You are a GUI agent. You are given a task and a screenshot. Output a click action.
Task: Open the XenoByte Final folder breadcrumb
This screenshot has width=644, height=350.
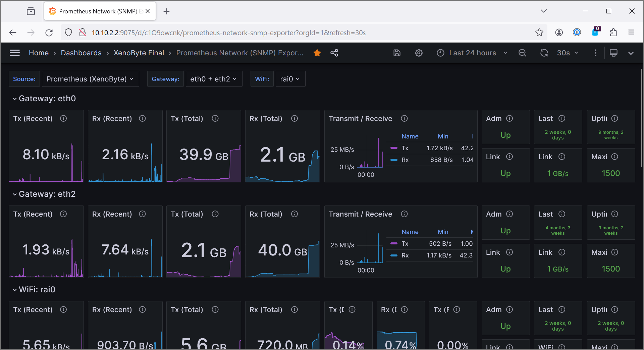pyautogui.click(x=139, y=53)
